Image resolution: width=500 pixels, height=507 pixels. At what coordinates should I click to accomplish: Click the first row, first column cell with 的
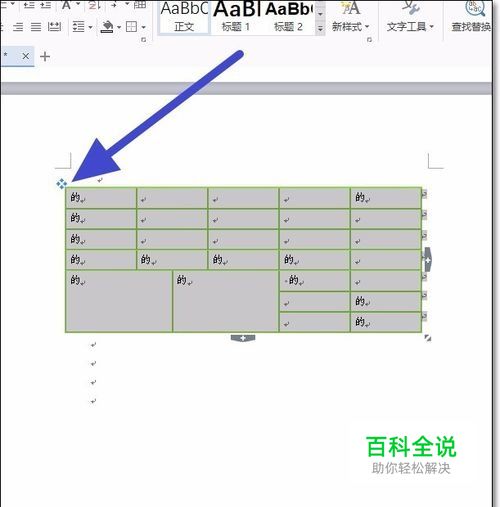click(101, 198)
